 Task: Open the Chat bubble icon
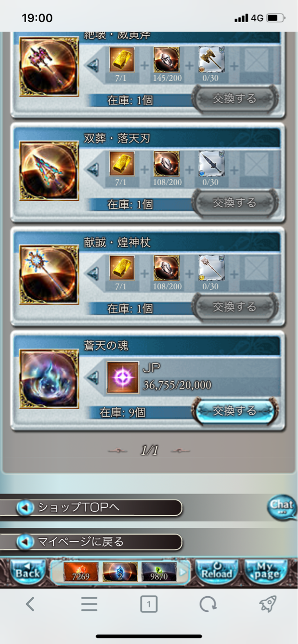[x=282, y=507]
